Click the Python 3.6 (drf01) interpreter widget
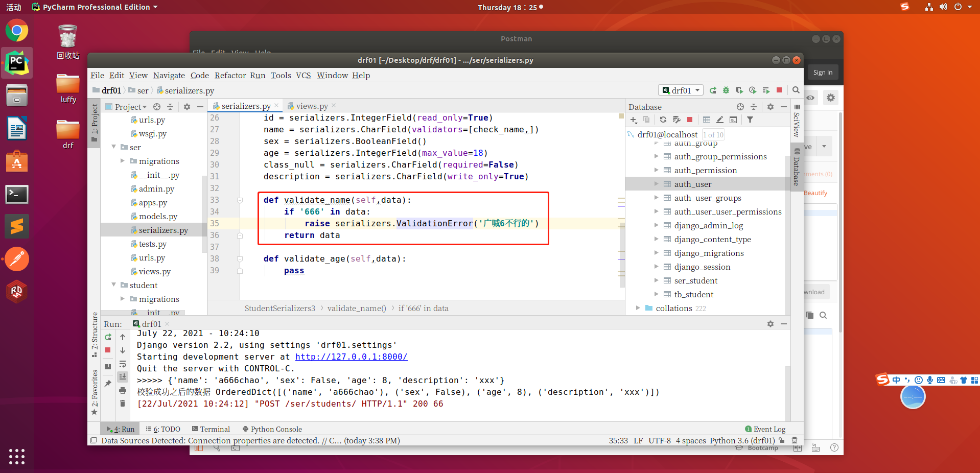The image size is (980, 473). [742, 440]
